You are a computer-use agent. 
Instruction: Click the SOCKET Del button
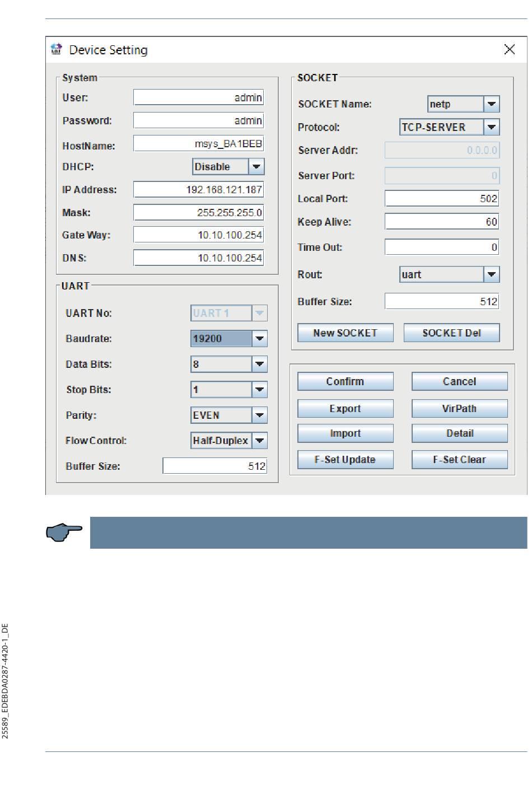point(451,333)
